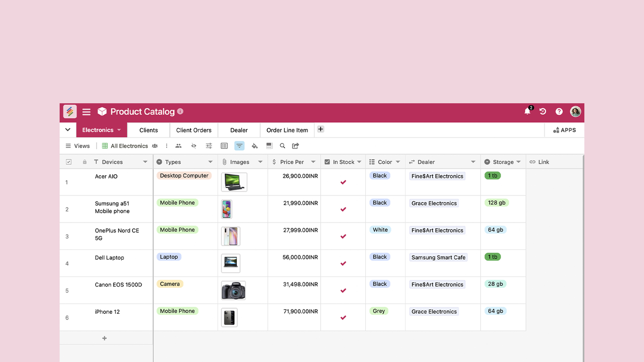644x362 pixels.
Task: Open the revision history icon
Action: click(x=543, y=111)
